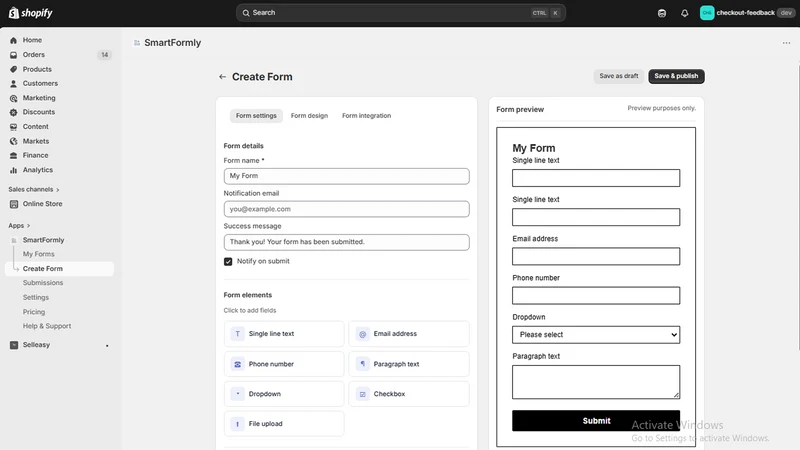Open SmartFormly Settings in sidebar
Viewport: 800px width, 450px height.
(x=36, y=297)
